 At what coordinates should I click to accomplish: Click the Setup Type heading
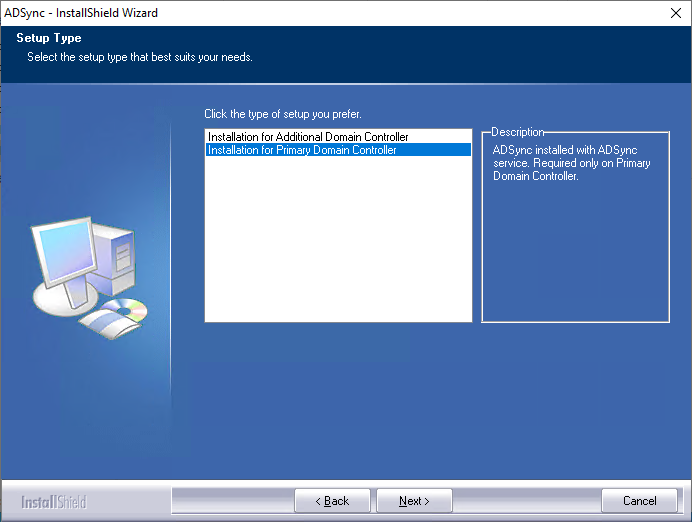49,38
